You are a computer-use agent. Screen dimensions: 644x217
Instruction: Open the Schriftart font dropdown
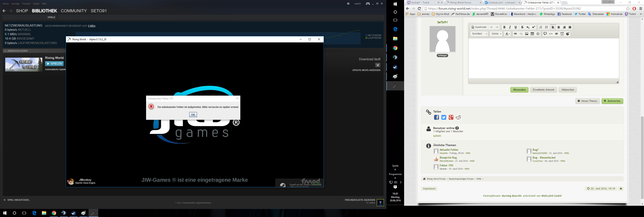[479, 34]
